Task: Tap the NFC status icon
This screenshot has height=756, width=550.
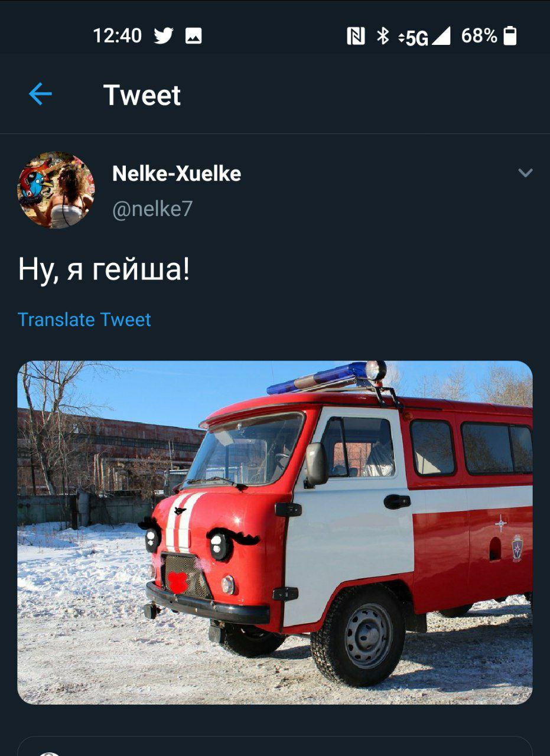Action: (356, 37)
